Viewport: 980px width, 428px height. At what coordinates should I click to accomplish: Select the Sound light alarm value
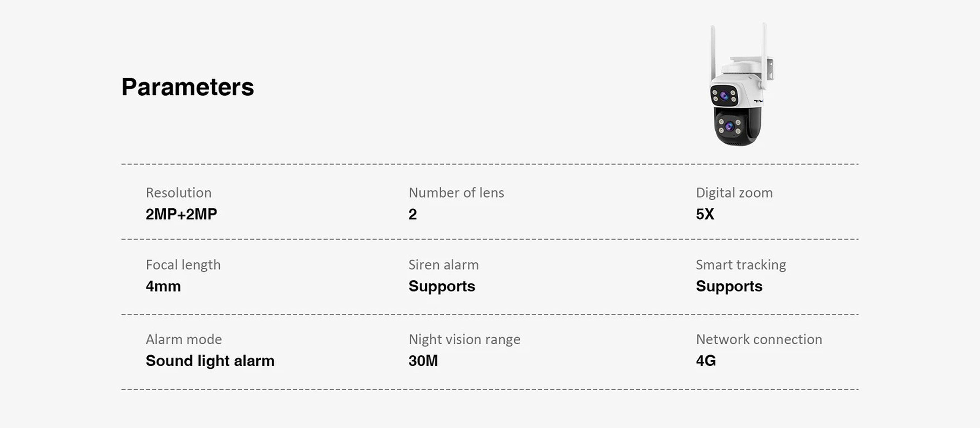pos(210,361)
